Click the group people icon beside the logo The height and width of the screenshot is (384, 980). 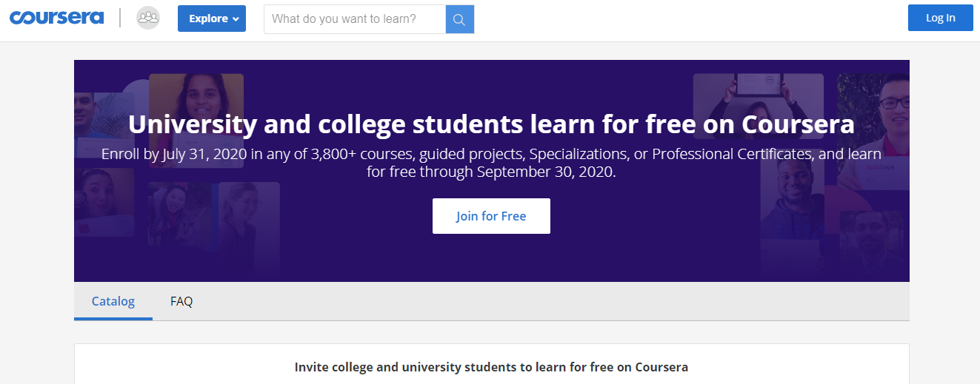point(148,18)
